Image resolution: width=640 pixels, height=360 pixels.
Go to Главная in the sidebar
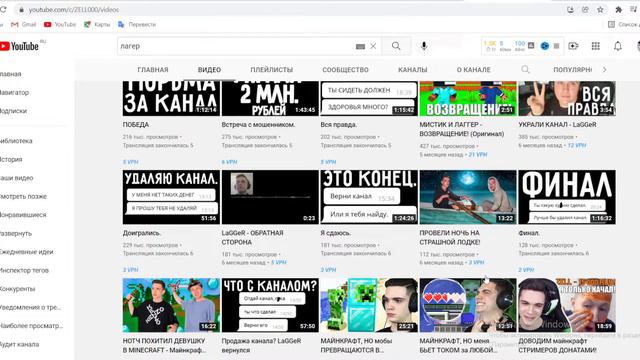[11, 74]
